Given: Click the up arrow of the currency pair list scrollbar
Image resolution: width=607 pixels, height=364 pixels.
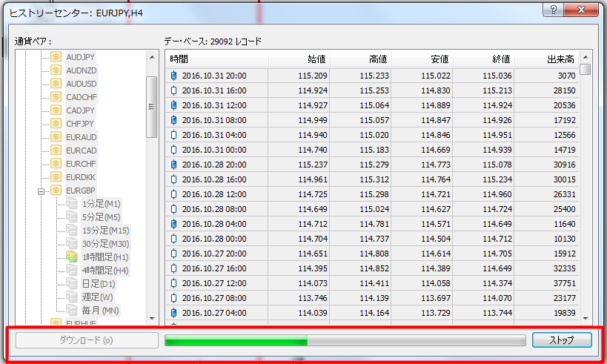Looking at the screenshot, I should point(152,57).
